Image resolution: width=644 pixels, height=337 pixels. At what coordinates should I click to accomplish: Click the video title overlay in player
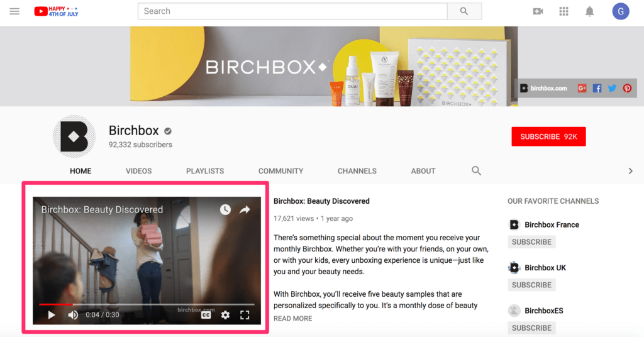click(x=102, y=210)
